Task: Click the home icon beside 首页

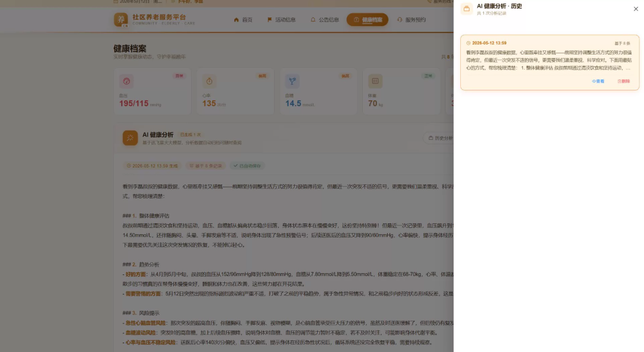Action: pos(236,20)
